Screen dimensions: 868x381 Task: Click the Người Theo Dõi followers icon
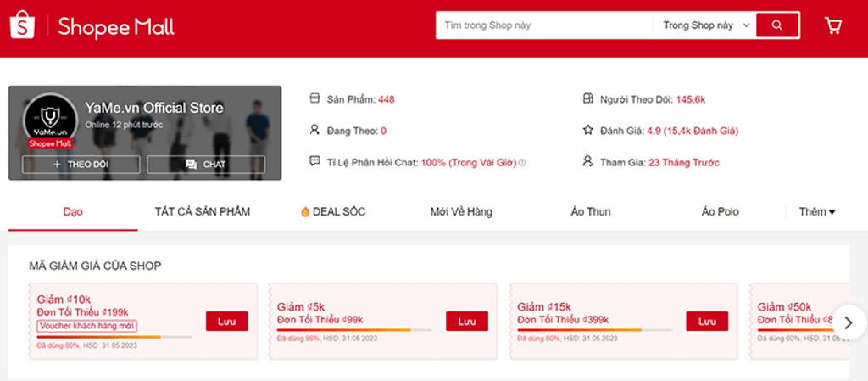point(588,99)
